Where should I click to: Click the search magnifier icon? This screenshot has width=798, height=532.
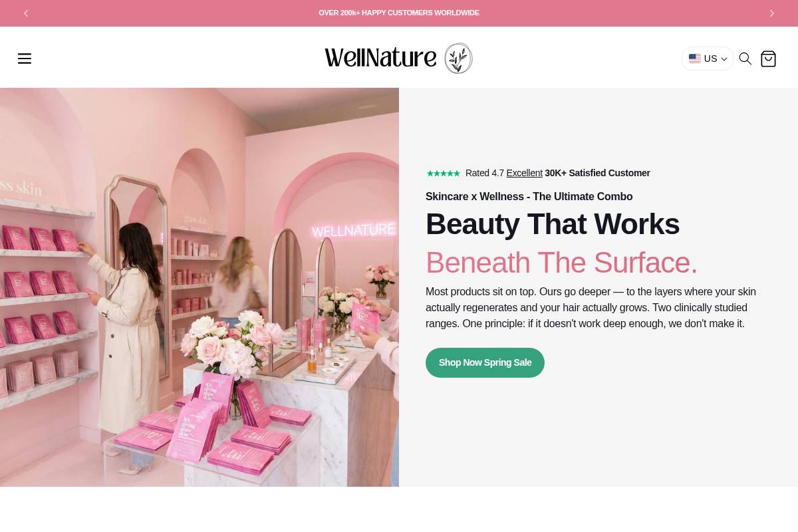click(745, 59)
